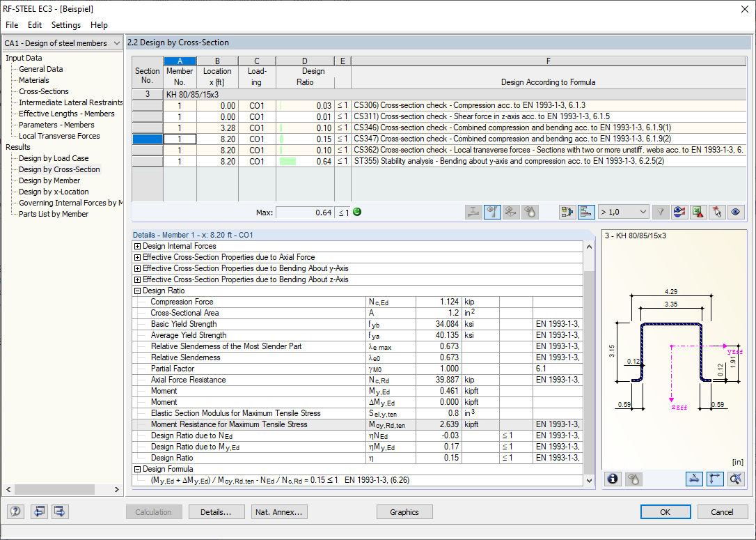This screenshot has width=756, height=540.
Task: Open the Settings menu
Action: pos(66,25)
